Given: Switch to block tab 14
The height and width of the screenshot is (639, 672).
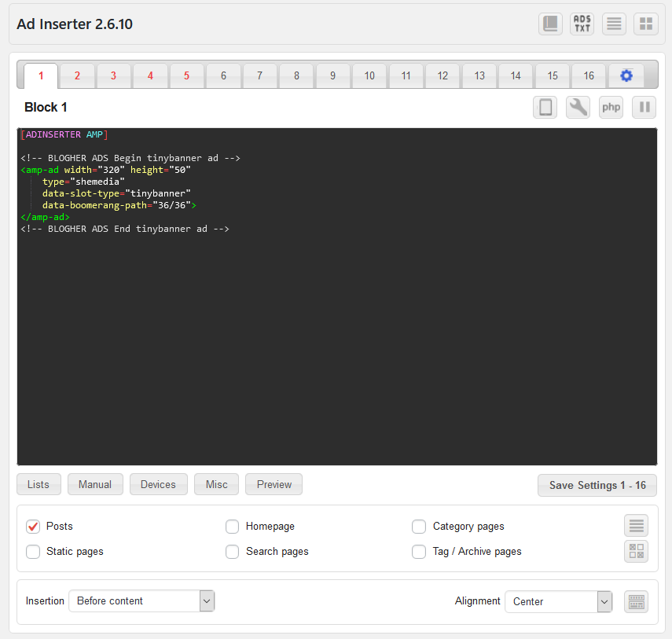Looking at the screenshot, I should [516, 76].
